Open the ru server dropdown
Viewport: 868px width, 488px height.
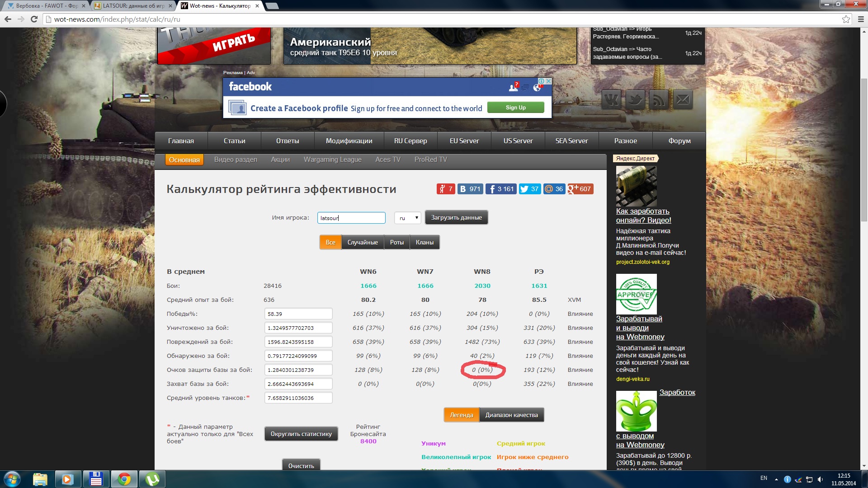click(x=408, y=218)
